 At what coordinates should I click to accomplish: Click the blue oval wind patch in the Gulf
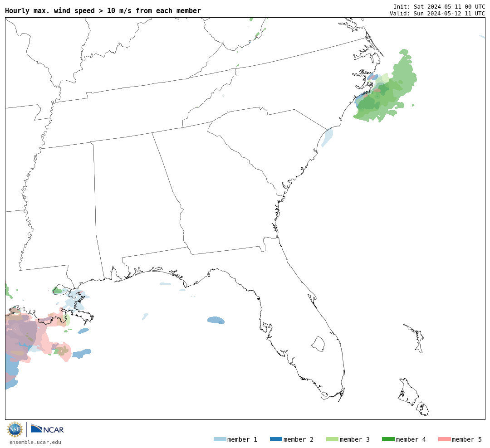216,320
